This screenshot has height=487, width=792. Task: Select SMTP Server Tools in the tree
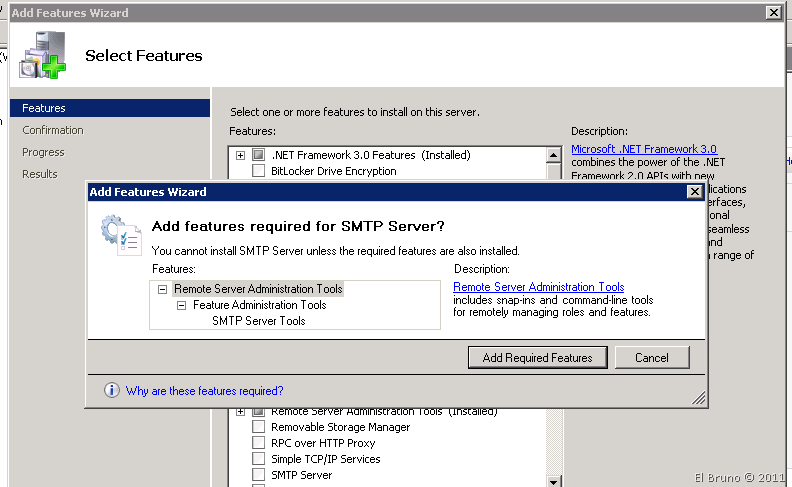(258, 321)
